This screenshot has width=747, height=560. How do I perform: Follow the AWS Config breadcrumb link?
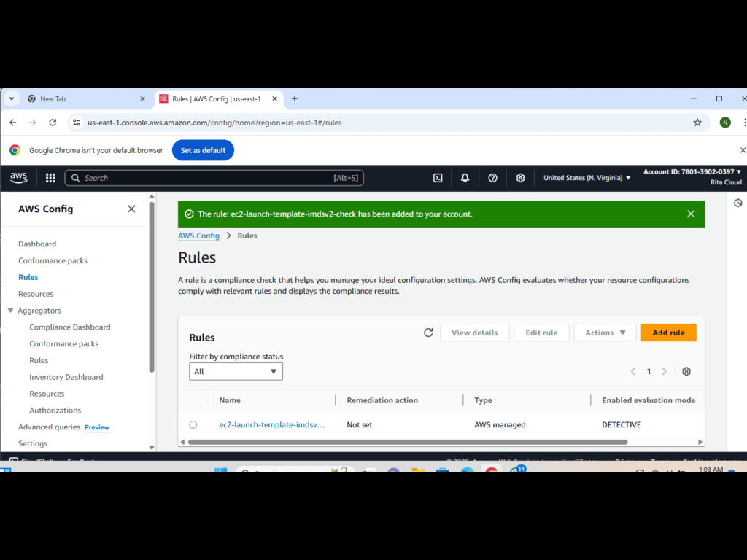coord(198,236)
